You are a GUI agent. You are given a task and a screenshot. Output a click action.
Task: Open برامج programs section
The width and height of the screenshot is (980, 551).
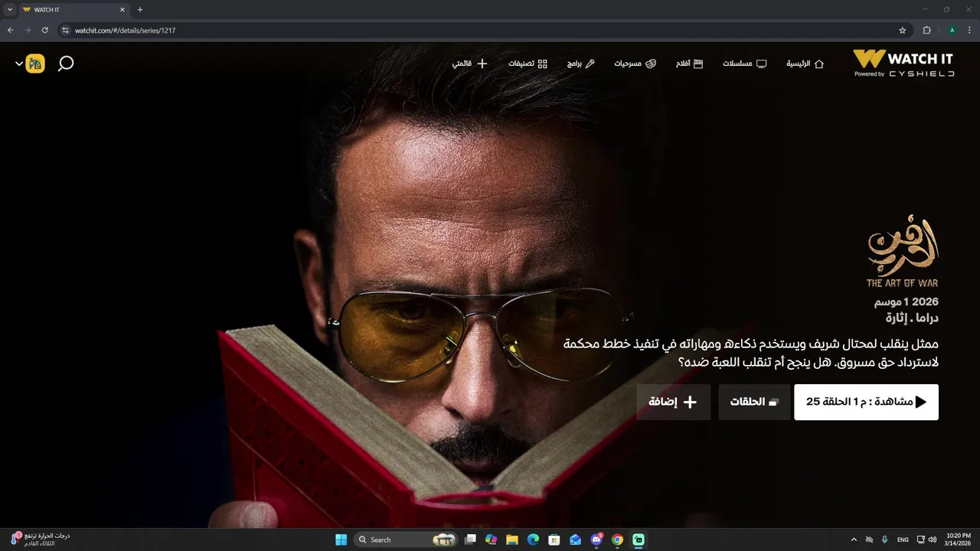point(580,64)
